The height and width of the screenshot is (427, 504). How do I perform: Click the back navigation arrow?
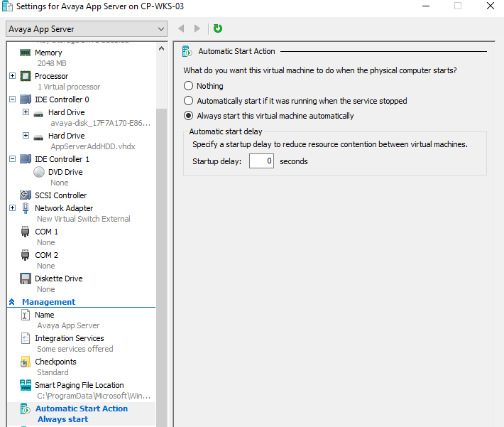tap(181, 28)
